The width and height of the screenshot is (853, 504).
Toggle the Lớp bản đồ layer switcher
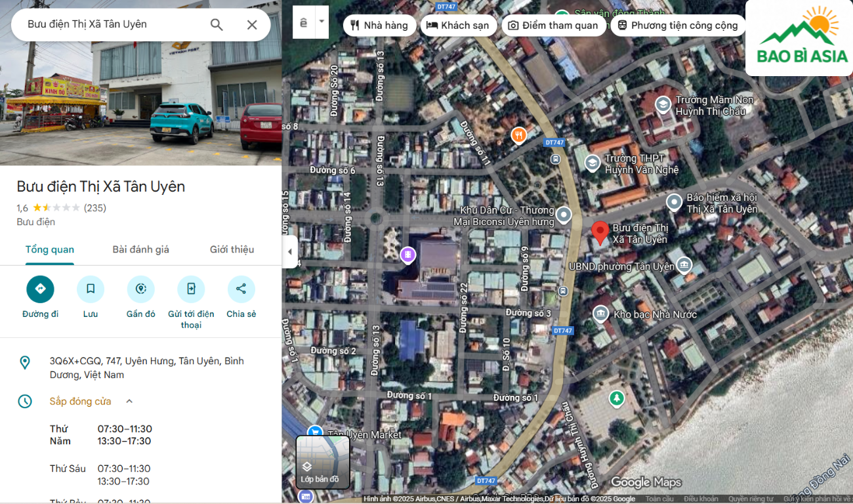click(x=323, y=462)
